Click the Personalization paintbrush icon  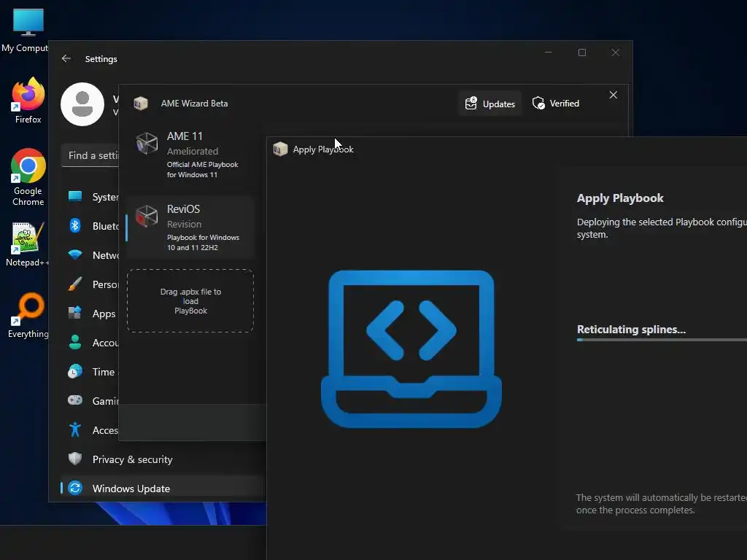tap(75, 284)
